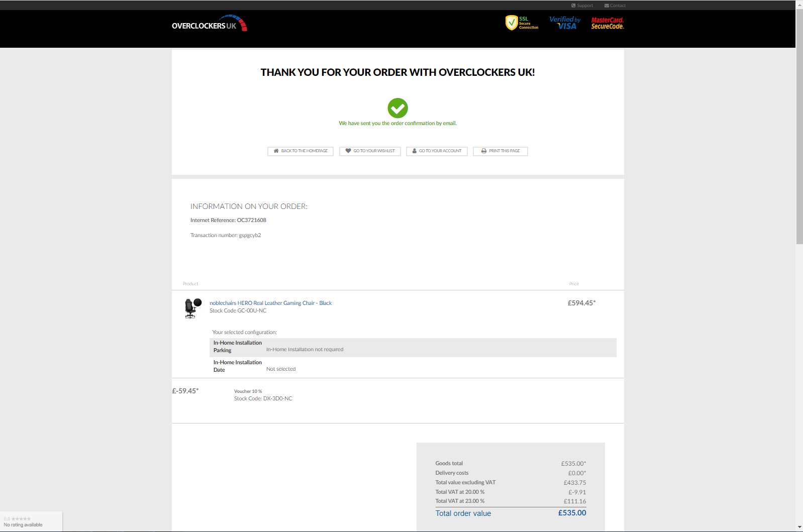Click Go To Your Account button
This screenshot has width=803, height=532.
tap(437, 151)
